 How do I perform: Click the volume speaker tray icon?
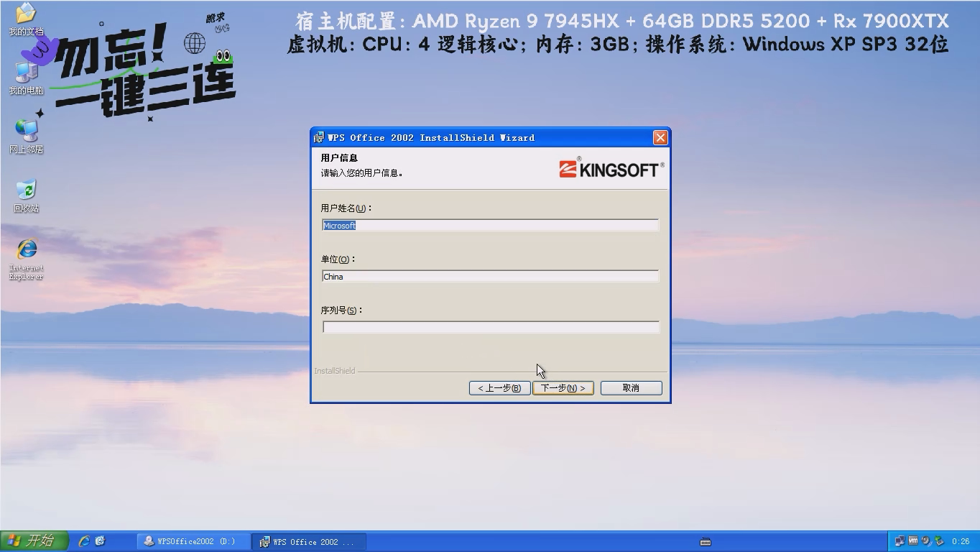click(x=926, y=541)
